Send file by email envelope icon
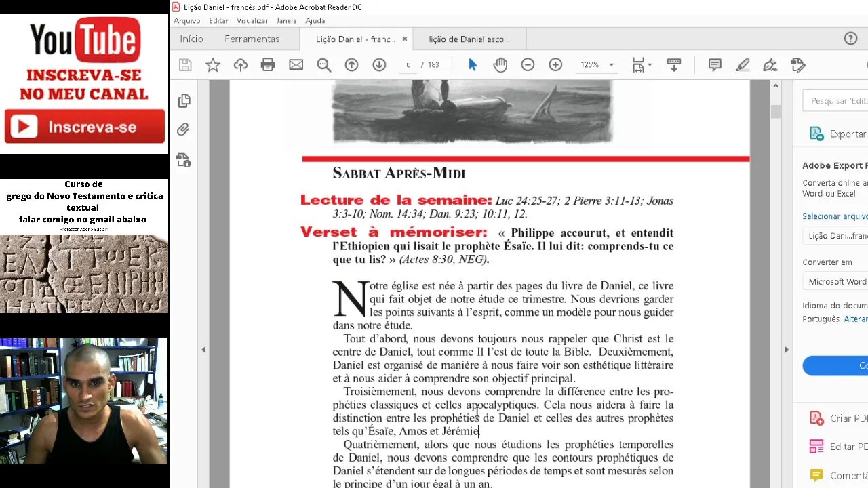868x488 pixels. [296, 65]
